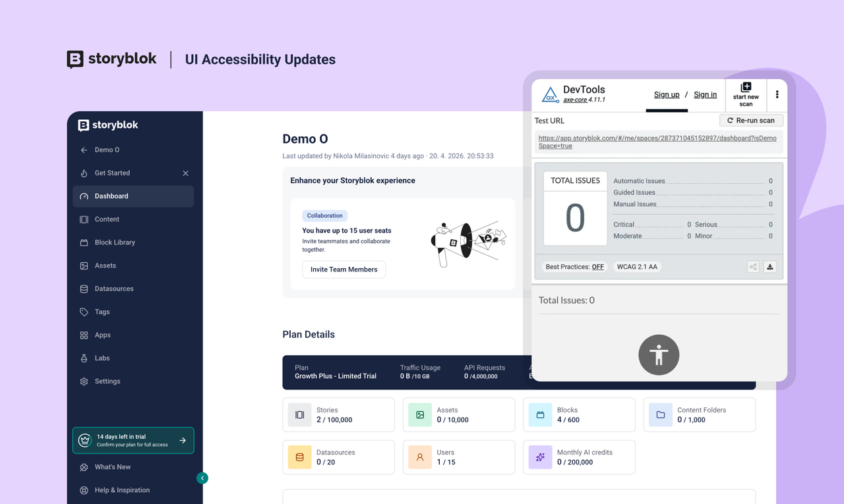Click the Invite Team Members button

(344, 269)
